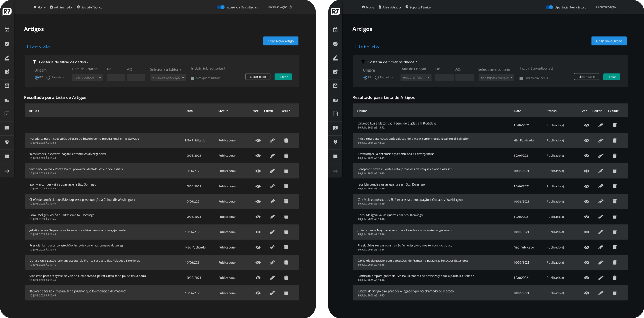Screen dimensions: 644x318
Task: Delete the 'Carol Meligeni' article in the right mockup
Action: tap(615, 217)
